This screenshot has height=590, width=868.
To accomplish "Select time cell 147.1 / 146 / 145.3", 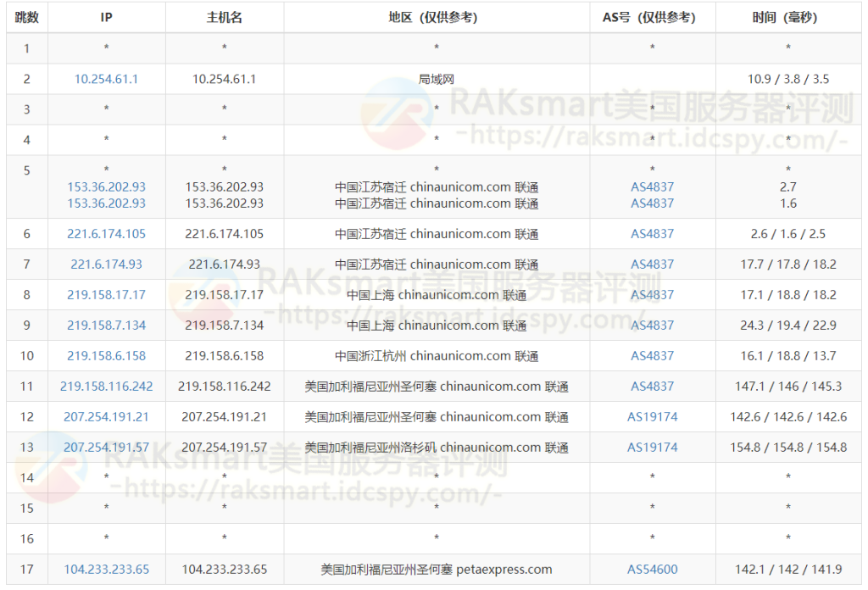I will [x=788, y=387].
